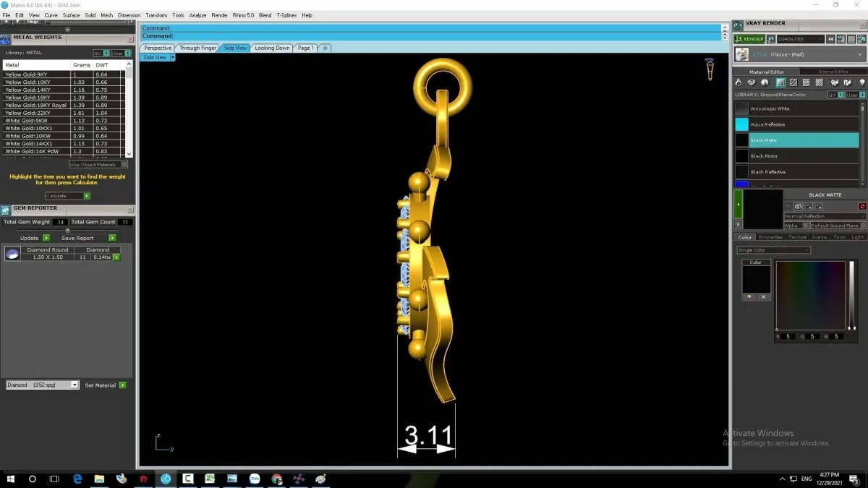Select the Yellow Gold:22KY row
The image size is (868, 488).
coord(64,113)
